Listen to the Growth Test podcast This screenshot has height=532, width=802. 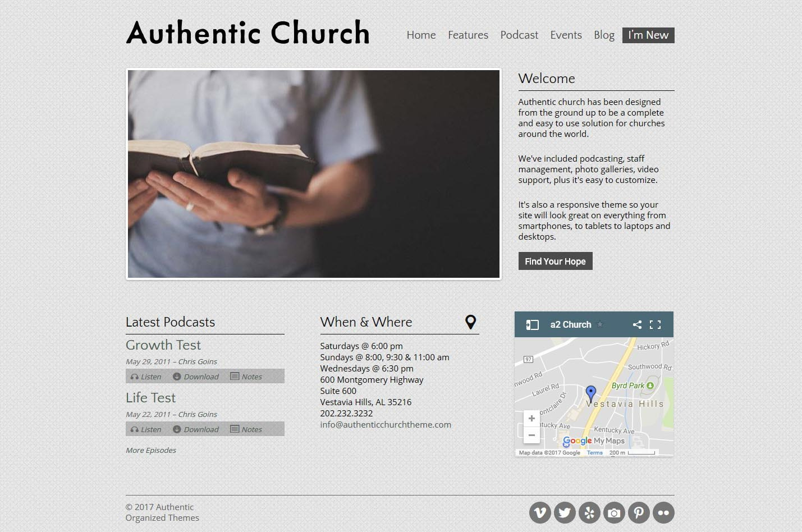tap(146, 377)
